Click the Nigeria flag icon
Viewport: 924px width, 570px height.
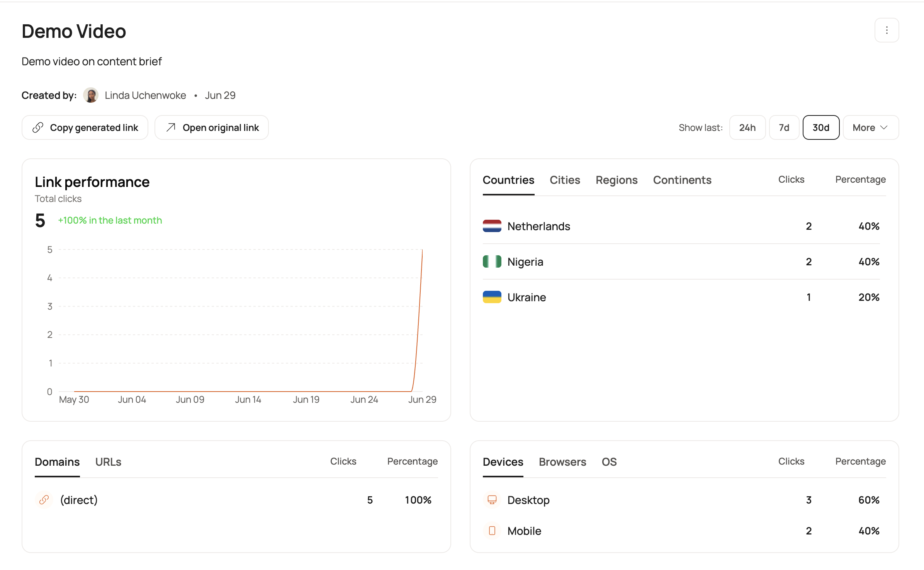tap(492, 261)
